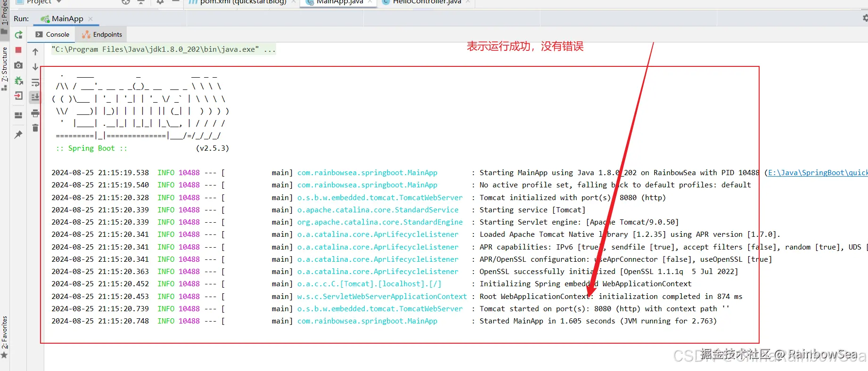Open org.apache.catalina.core.StandardEngine link
The image size is (868, 371).
pyautogui.click(x=380, y=222)
